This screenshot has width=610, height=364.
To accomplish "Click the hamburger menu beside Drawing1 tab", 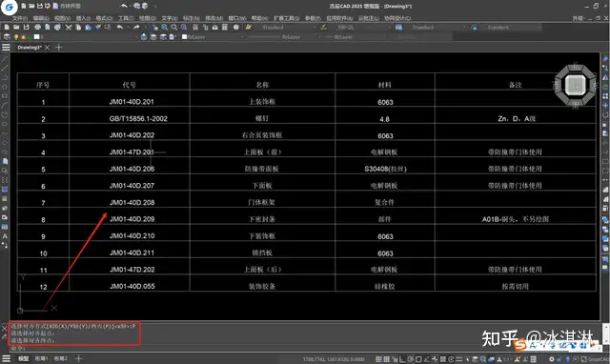I will pos(6,48).
